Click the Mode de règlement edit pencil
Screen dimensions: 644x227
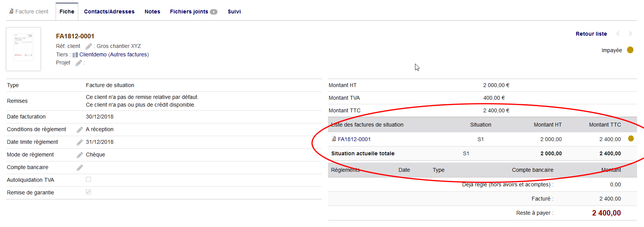coord(80,155)
